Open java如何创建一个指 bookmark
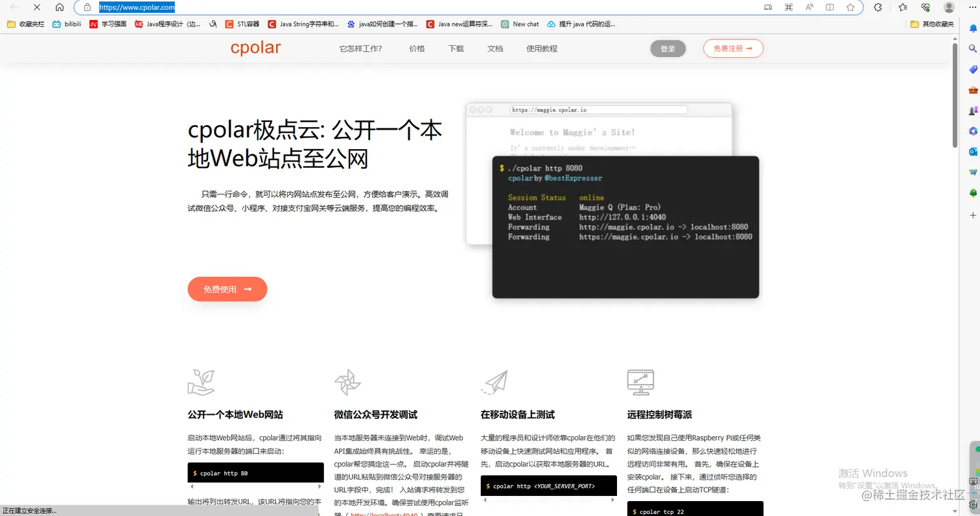 pos(383,24)
